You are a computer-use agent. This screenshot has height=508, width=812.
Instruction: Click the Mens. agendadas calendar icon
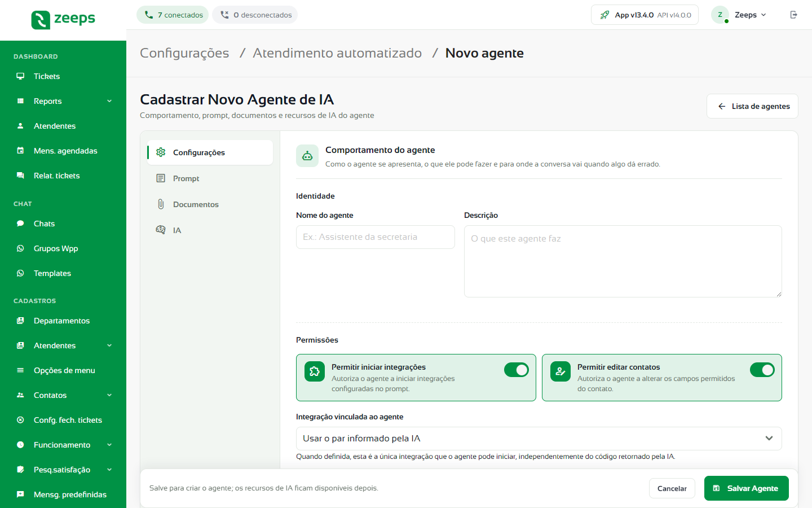coord(20,151)
